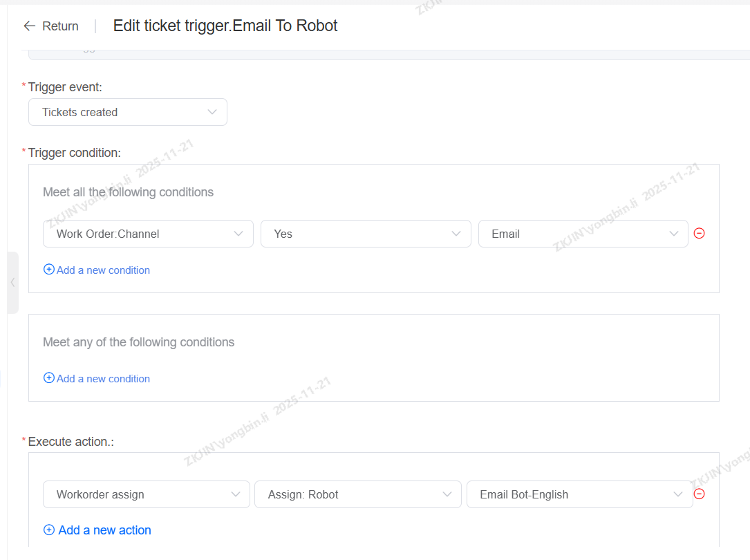Click chevron arrow in Tickets created field
The width and height of the screenshot is (750, 560).
pos(212,112)
